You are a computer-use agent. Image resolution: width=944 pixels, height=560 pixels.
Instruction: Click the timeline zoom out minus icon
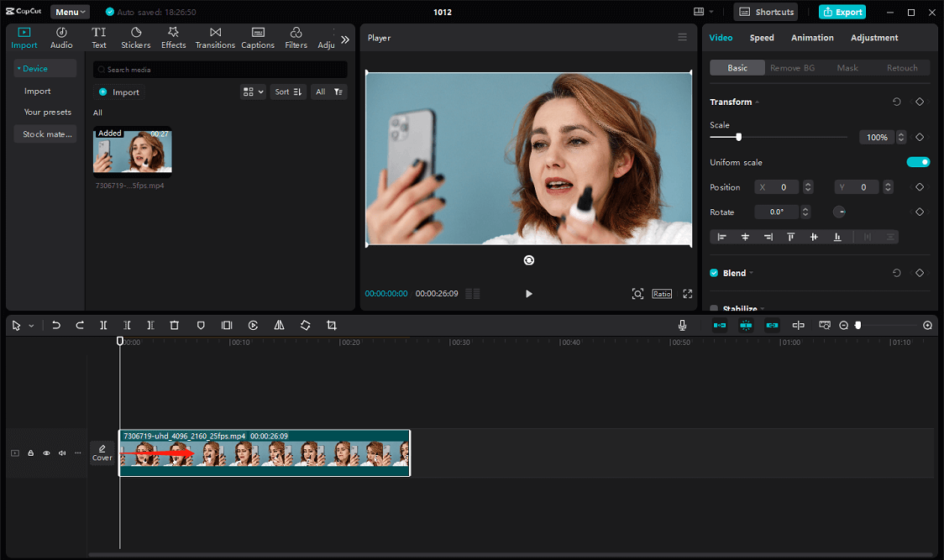click(843, 325)
